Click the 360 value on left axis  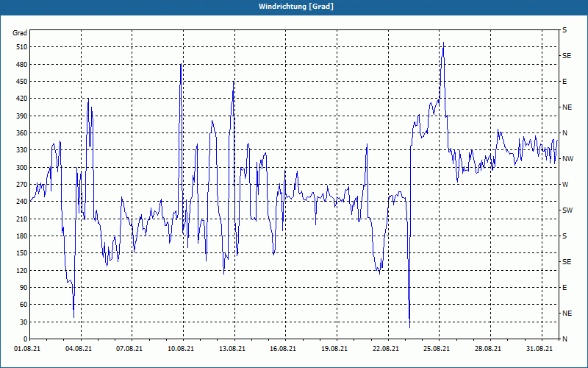pos(22,133)
